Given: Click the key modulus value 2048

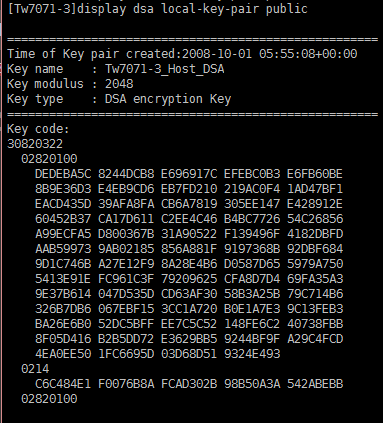Looking at the screenshot, I should tap(119, 84).
